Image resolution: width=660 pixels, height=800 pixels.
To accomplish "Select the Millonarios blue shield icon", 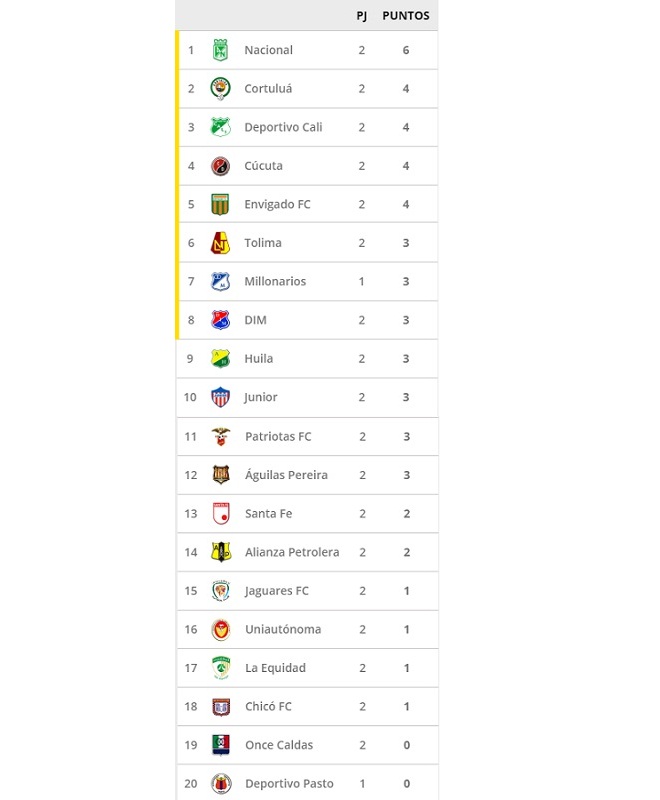I will [x=220, y=281].
